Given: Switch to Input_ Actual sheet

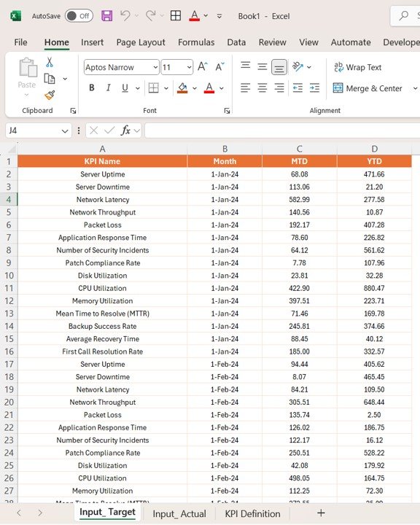Looking at the screenshot, I should (179, 513).
